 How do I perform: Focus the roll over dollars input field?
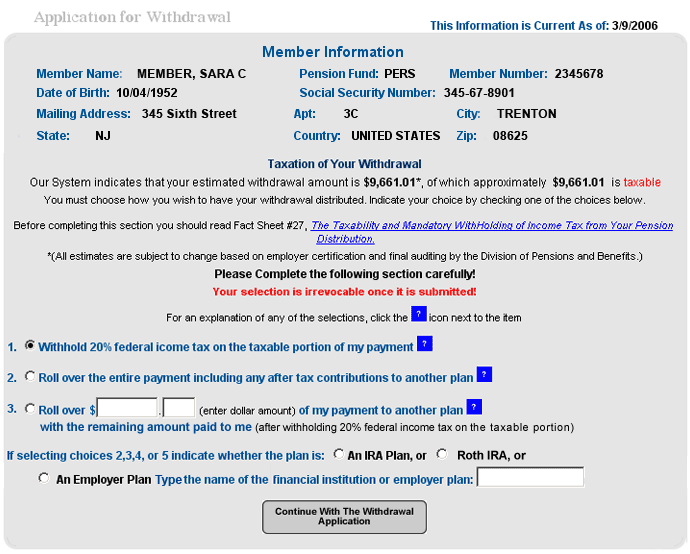point(127,407)
